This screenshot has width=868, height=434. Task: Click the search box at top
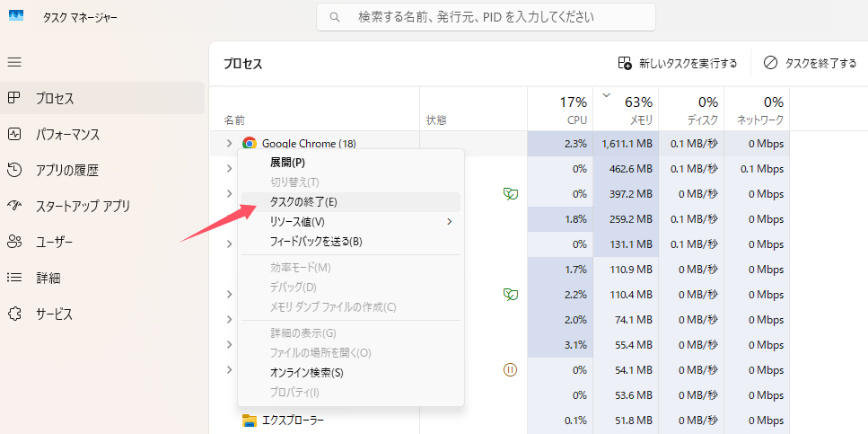pyautogui.click(x=486, y=17)
